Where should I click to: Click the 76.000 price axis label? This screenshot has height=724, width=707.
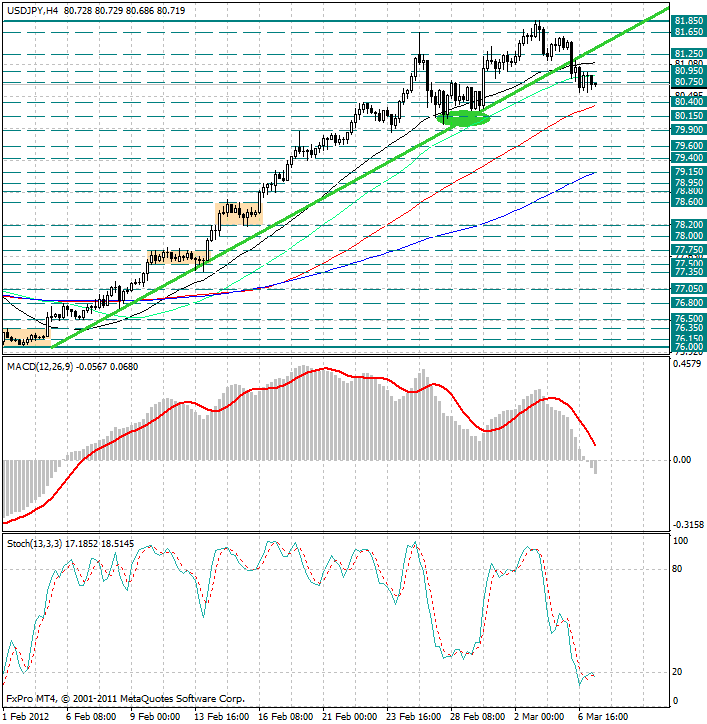pos(689,347)
